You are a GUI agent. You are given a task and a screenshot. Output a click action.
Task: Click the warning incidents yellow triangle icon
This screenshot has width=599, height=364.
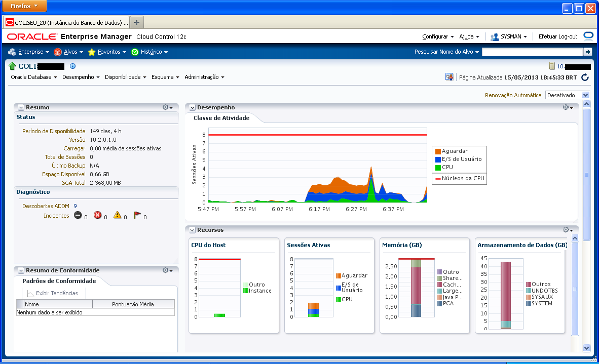point(117,215)
